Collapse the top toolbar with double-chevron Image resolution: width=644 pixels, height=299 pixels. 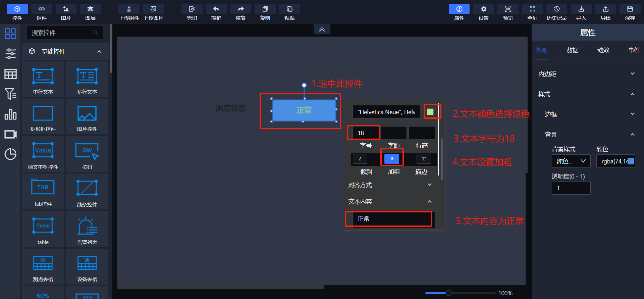pos(322,30)
